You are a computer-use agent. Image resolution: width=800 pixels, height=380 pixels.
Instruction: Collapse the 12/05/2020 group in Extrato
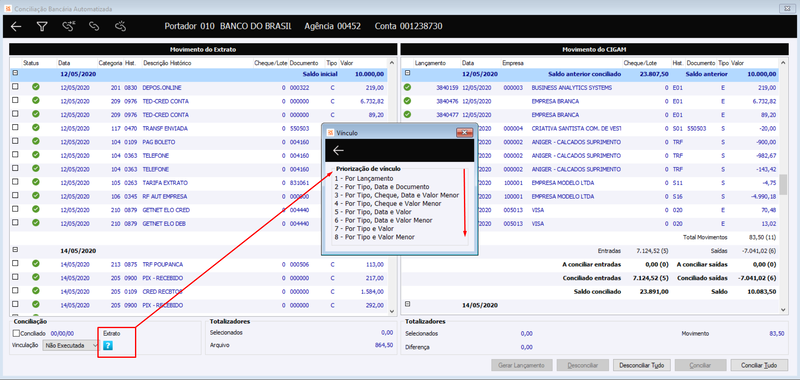point(15,73)
